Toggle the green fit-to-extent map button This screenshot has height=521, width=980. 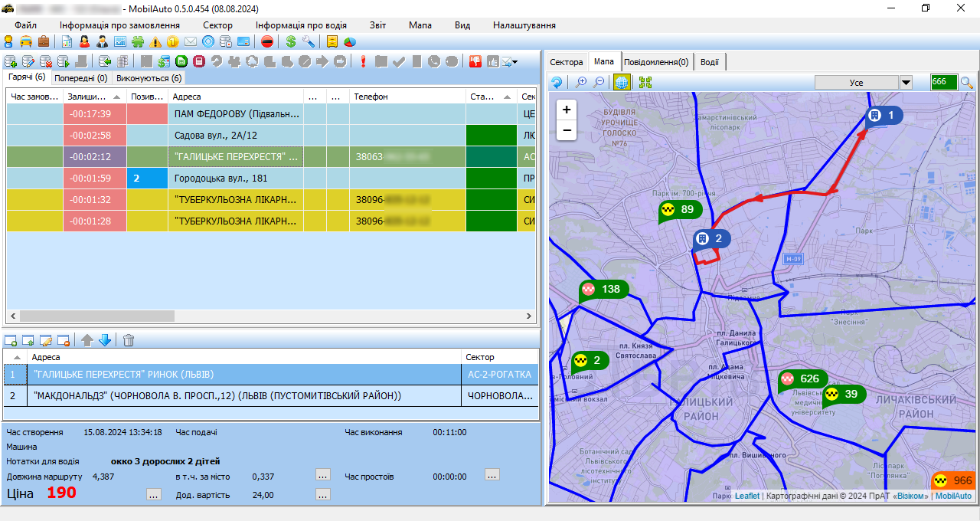coord(645,83)
